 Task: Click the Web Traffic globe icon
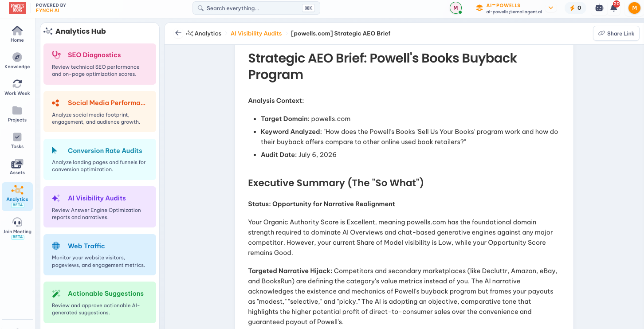click(x=56, y=246)
